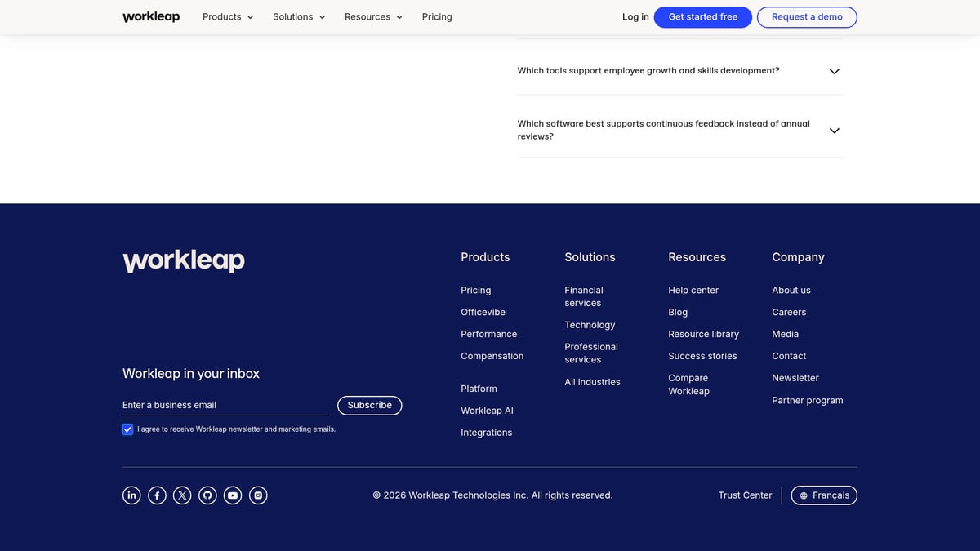
Task: Click the large Workleap footer logo
Action: 184,260
